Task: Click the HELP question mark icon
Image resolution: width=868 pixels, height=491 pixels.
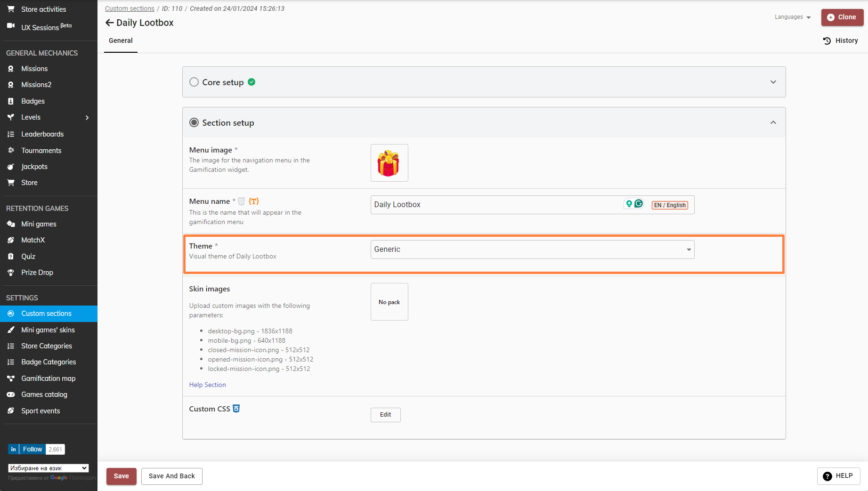Action: 827,476
